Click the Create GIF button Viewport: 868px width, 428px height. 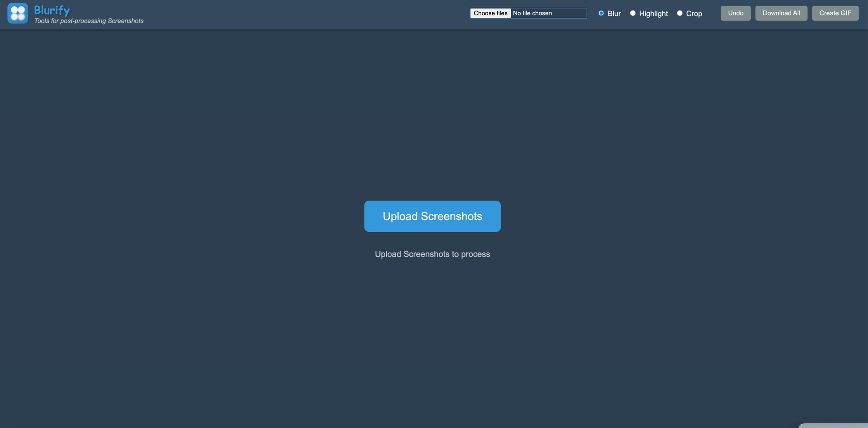pyautogui.click(x=835, y=13)
